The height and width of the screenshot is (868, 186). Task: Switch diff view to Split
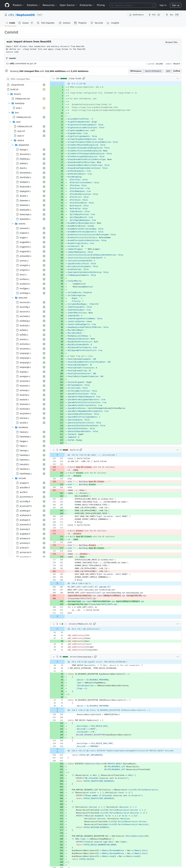168,71
